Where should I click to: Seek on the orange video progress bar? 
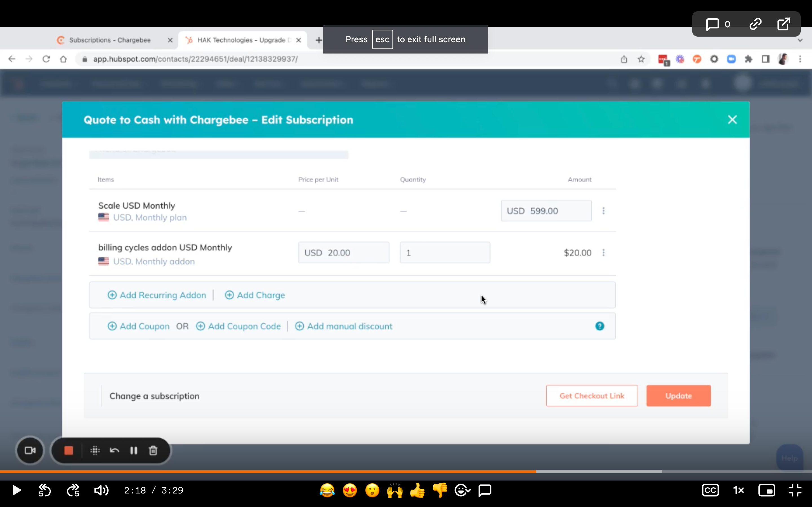[268, 472]
